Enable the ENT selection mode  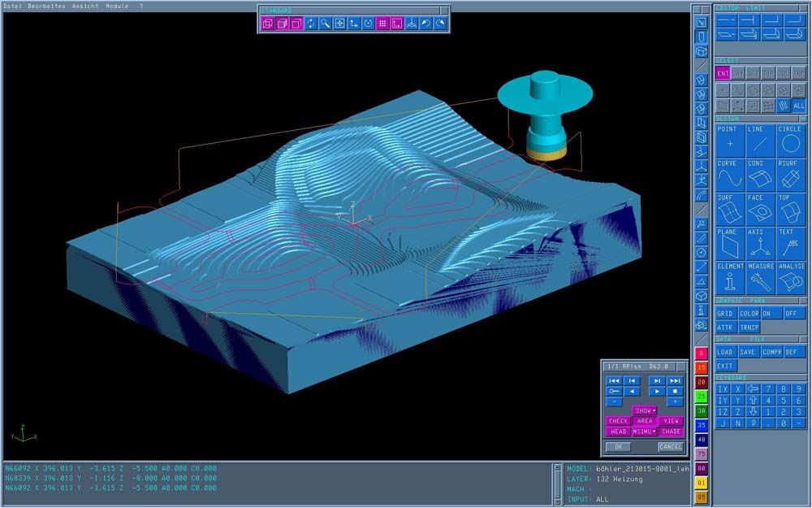722,73
